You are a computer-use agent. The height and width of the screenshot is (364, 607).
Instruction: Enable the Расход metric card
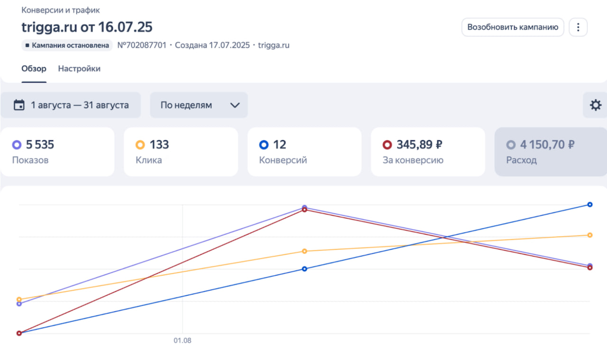tap(551, 152)
